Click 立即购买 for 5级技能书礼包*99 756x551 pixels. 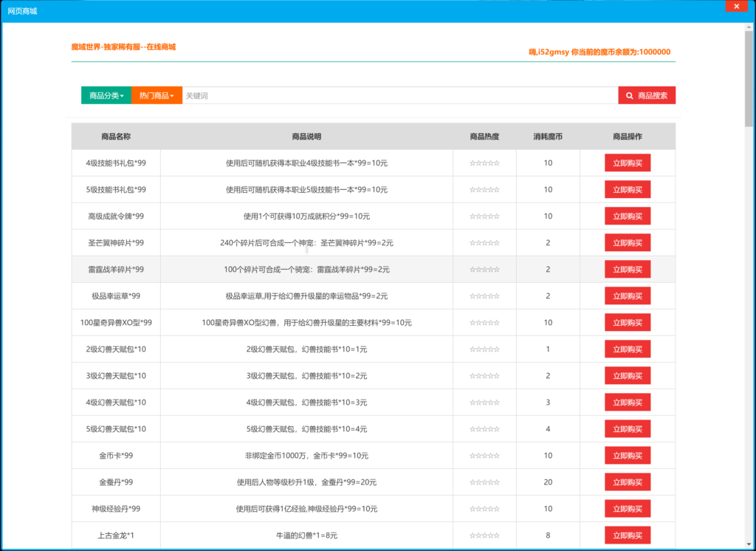click(628, 190)
